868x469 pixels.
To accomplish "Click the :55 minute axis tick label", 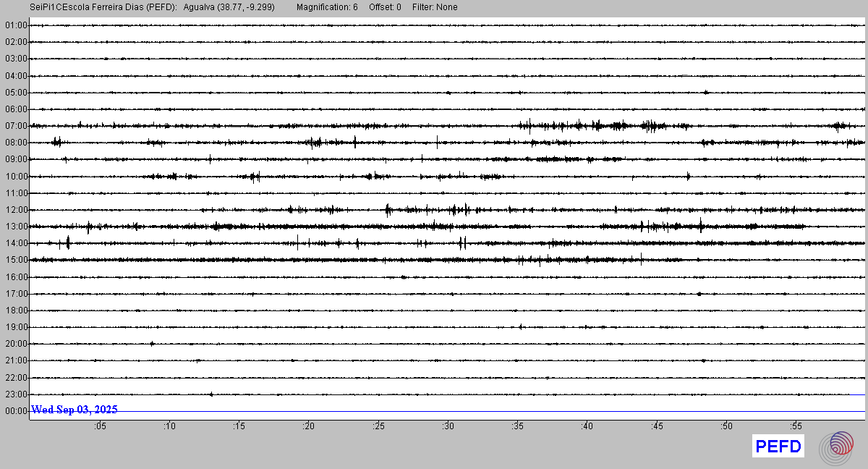I will 796,427.
